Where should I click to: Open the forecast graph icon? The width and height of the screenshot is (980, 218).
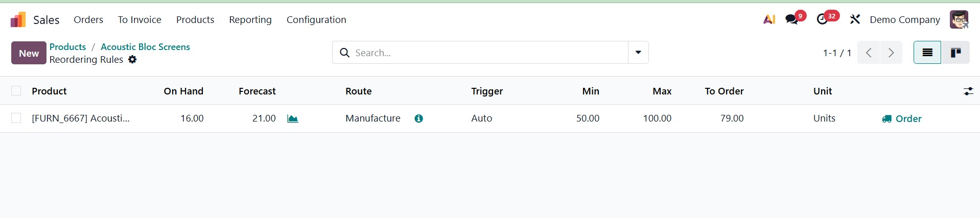[293, 119]
